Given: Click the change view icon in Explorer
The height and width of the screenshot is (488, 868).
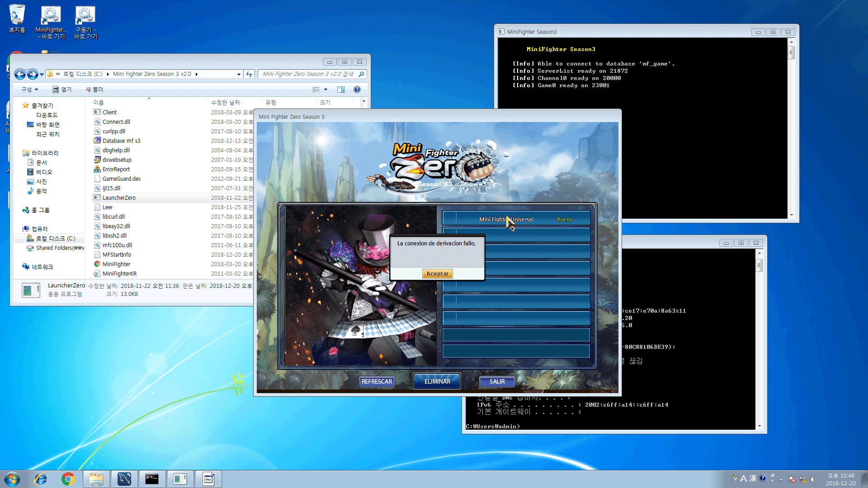Looking at the screenshot, I should pyautogui.click(x=316, y=89).
